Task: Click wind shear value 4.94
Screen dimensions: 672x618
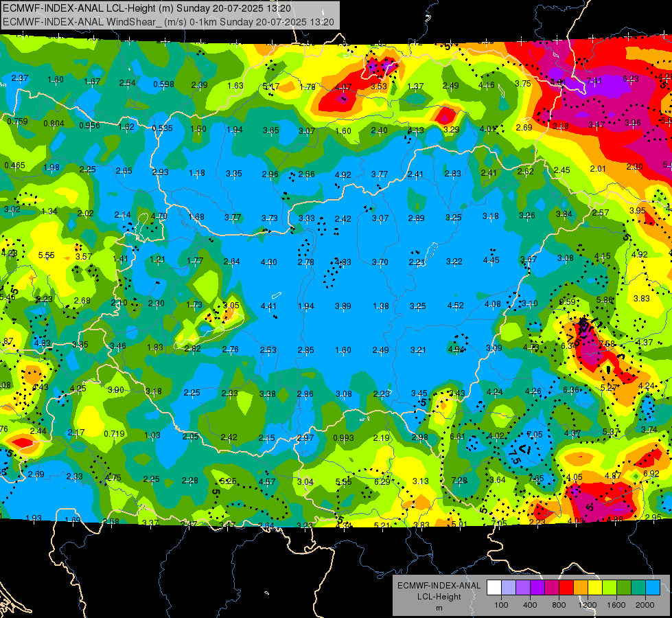Action: pos(456,349)
